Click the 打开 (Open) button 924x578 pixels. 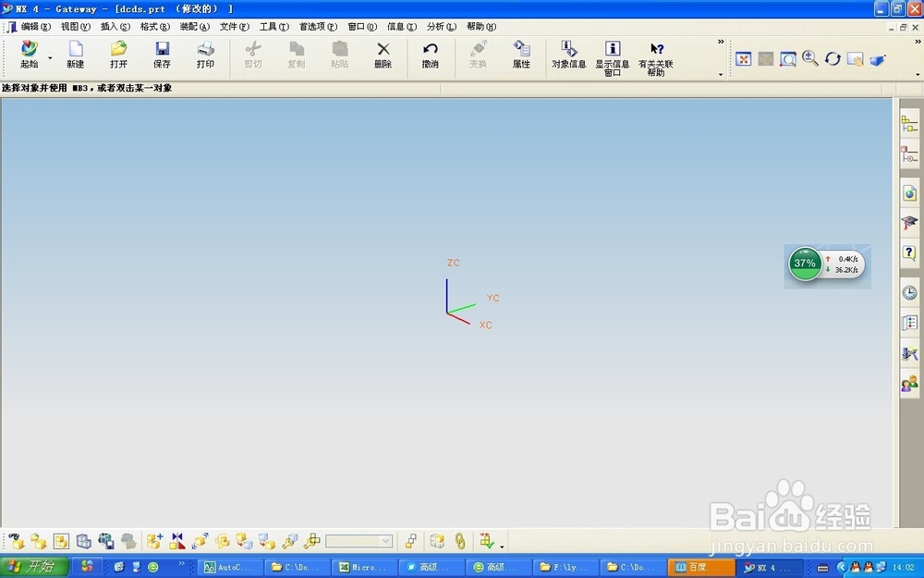118,55
